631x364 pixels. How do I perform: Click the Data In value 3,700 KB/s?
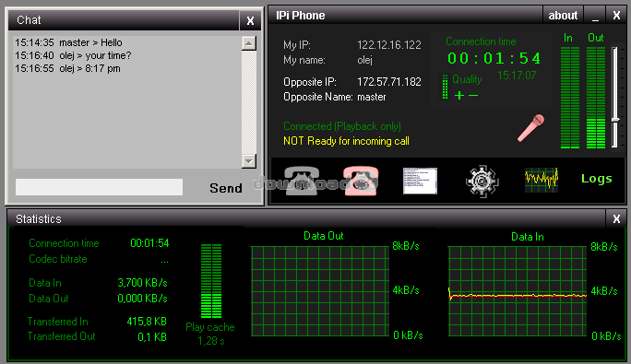point(142,283)
